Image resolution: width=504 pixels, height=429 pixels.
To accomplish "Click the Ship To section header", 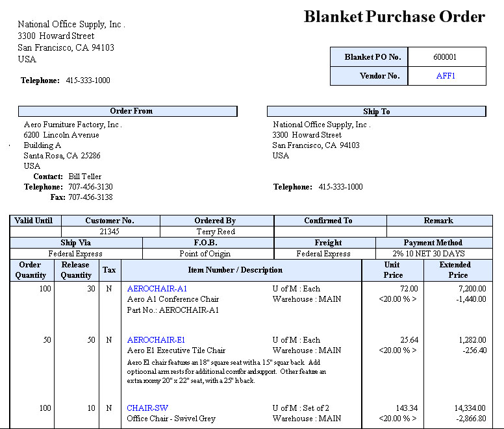I will (x=376, y=112).
